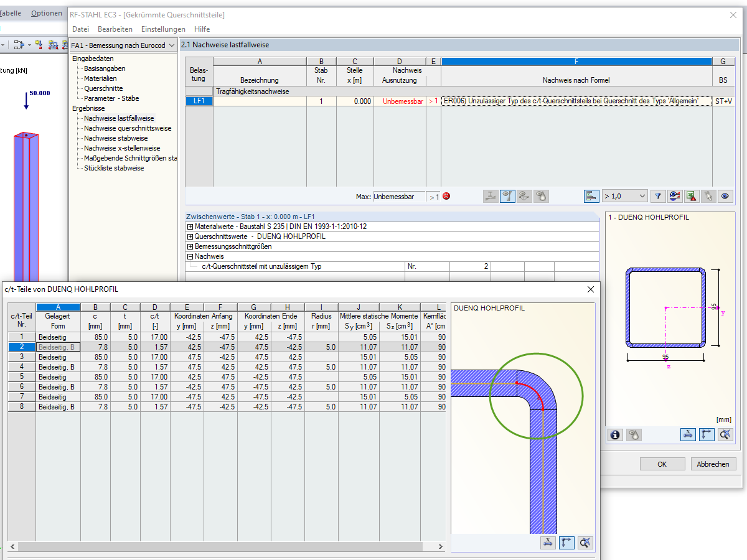Click the new member load star icon in background toolbar
This screenshot has width=747, height=560.
pyautogui.click(x=54, y=45)
